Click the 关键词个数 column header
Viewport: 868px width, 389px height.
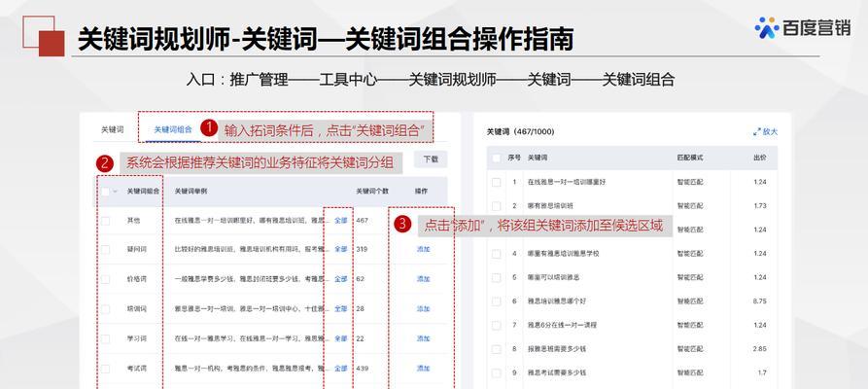pos(372,192)
